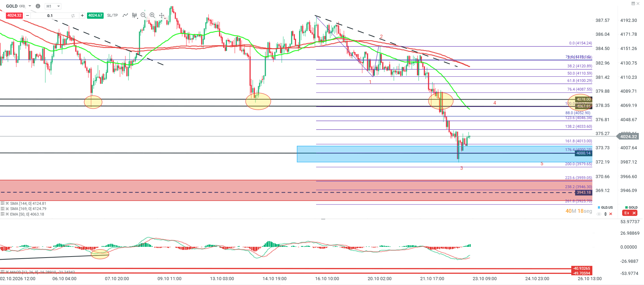Sell at red 4024.32 price button

(x=14, y=16)
